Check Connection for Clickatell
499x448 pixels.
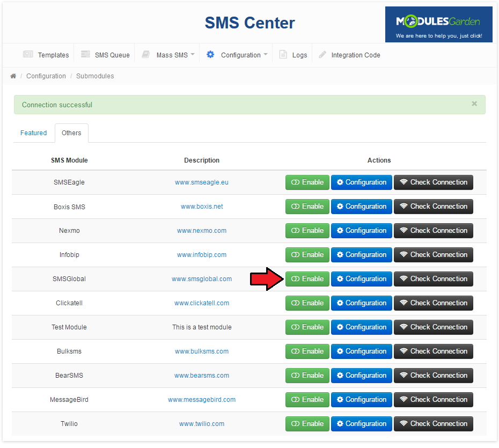pyautogui.click(x=434, y=303)
